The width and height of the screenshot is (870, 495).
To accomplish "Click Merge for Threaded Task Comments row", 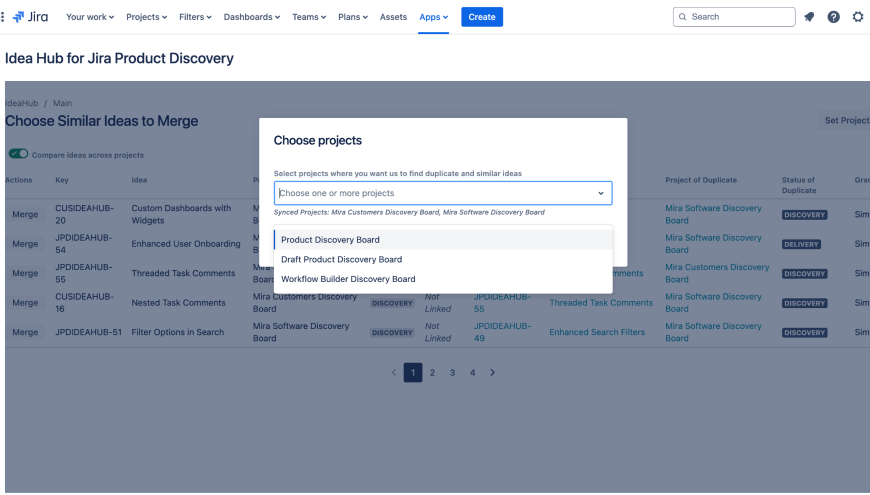I will click(25, 273).
